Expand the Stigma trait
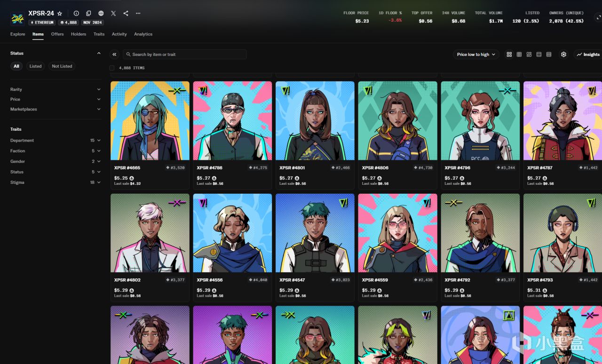The height and width of the screenshot is (364, 602). click(x=55, y=182)
